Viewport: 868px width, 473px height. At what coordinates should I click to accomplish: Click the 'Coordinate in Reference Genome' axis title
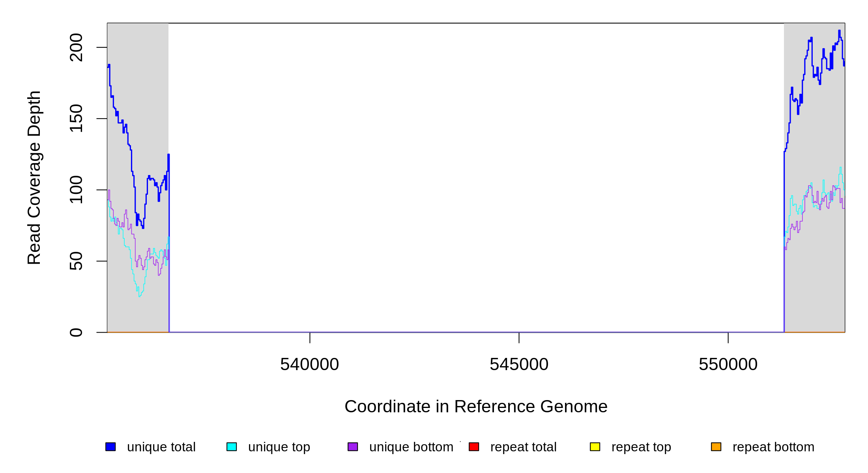476,406
